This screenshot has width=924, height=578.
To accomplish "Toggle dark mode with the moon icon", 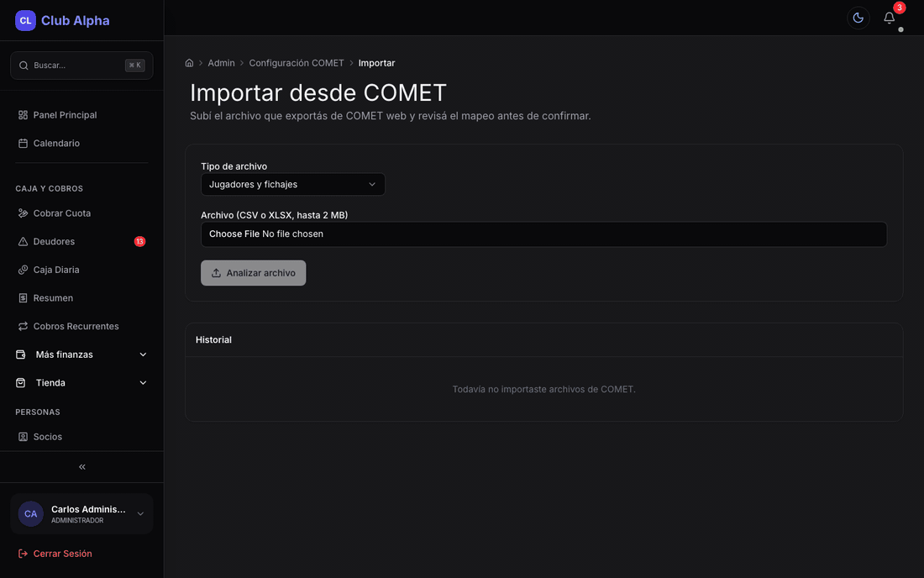I will (x=858, y=18).
